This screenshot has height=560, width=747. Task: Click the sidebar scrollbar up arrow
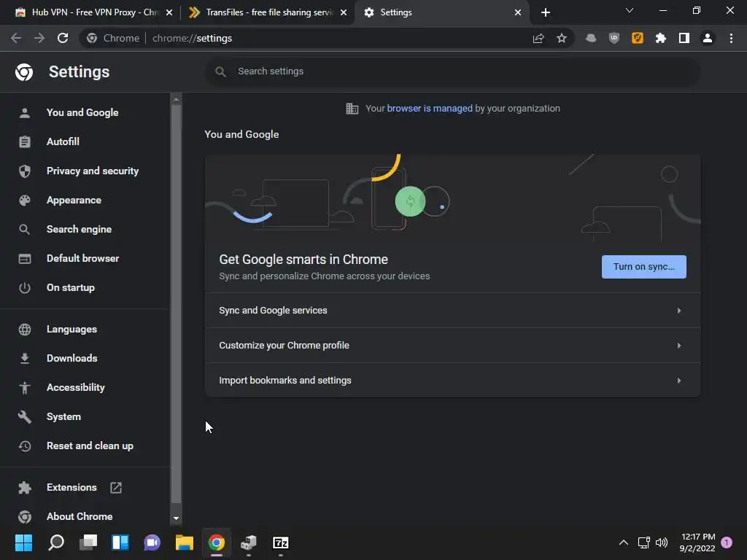tap(176, 99)
